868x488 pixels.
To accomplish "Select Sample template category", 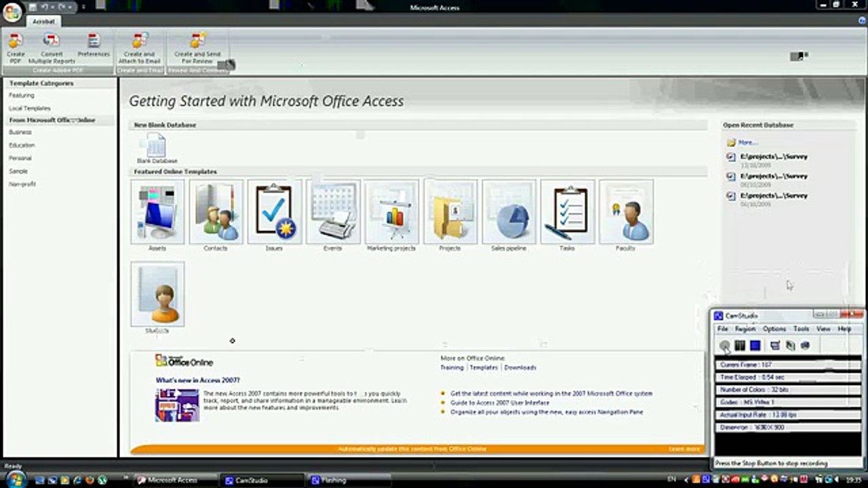I will [18, 171].
